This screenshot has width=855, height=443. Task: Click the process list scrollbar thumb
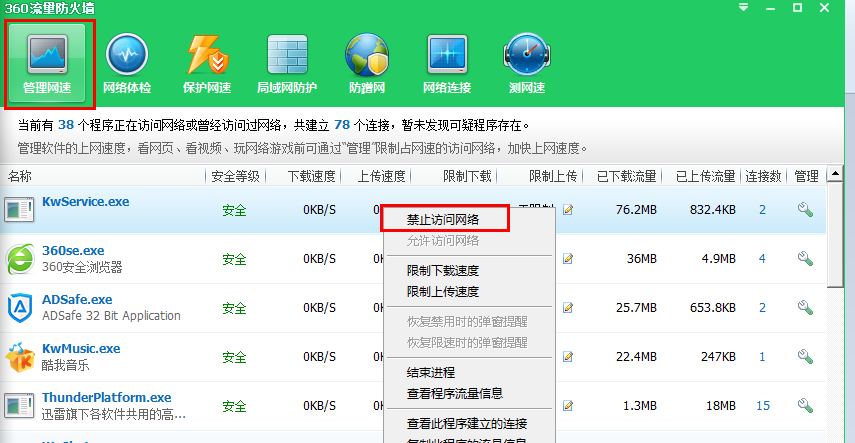pos(835,235)
